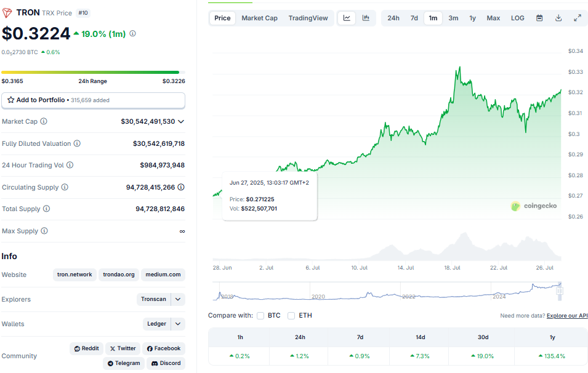The width and height of the screenshot is (588, 373).
Task: Open trondao.org website link
Action: 119,275
